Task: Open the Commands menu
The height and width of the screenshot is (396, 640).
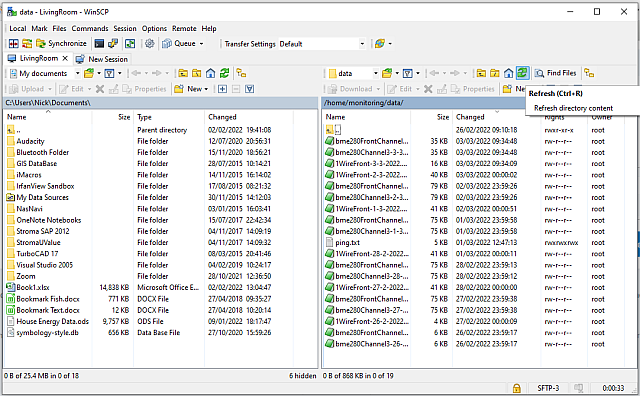Action: 90,29
